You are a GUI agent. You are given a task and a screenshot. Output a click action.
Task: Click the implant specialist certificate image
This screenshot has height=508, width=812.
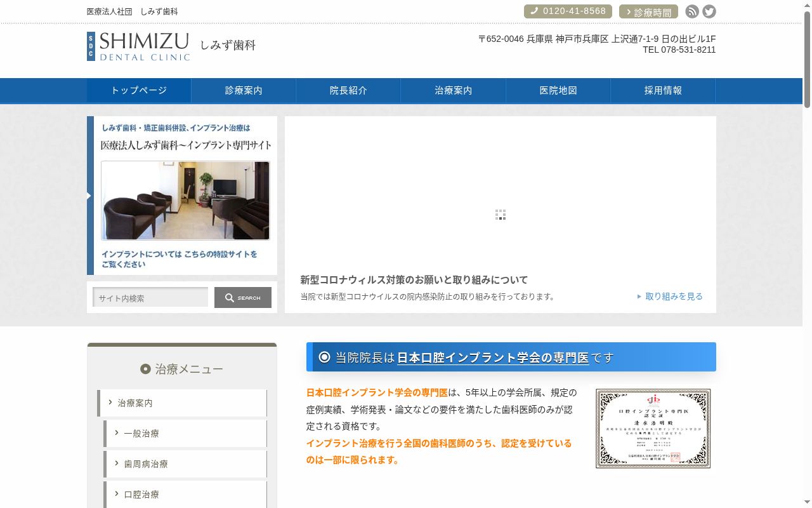pyautogui.click(x=653, y=429)
